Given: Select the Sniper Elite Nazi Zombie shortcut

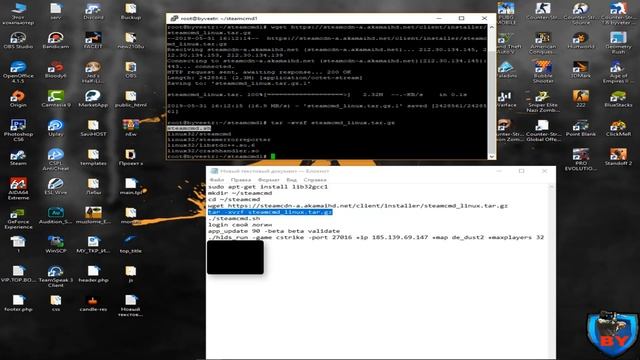Looking at the screenshot, I should (x=543, y=101).
